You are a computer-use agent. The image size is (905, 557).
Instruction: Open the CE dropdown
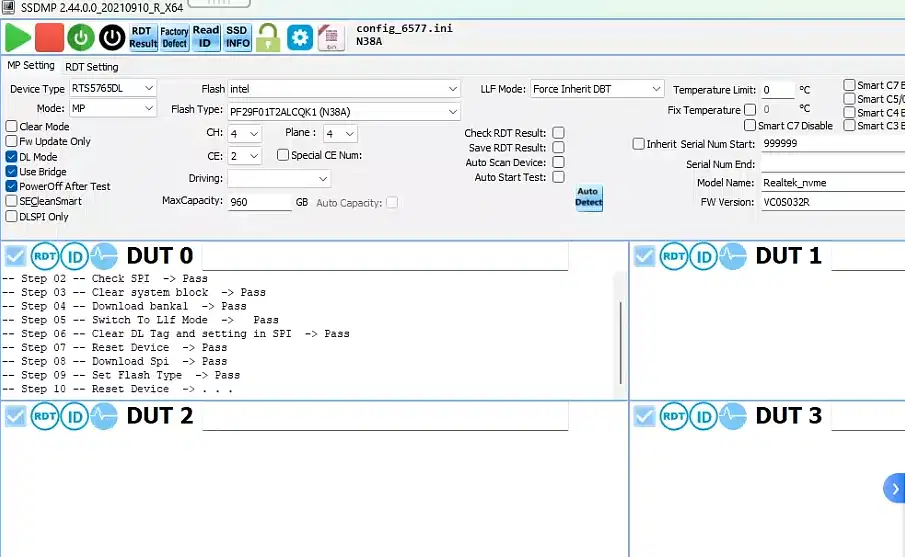(x=245, y=156)
